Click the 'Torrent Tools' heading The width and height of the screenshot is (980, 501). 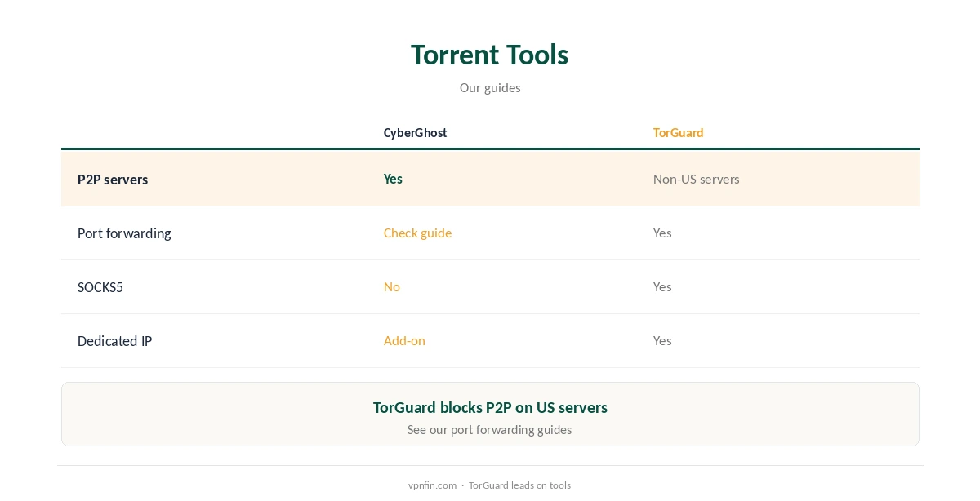(490, 55)
